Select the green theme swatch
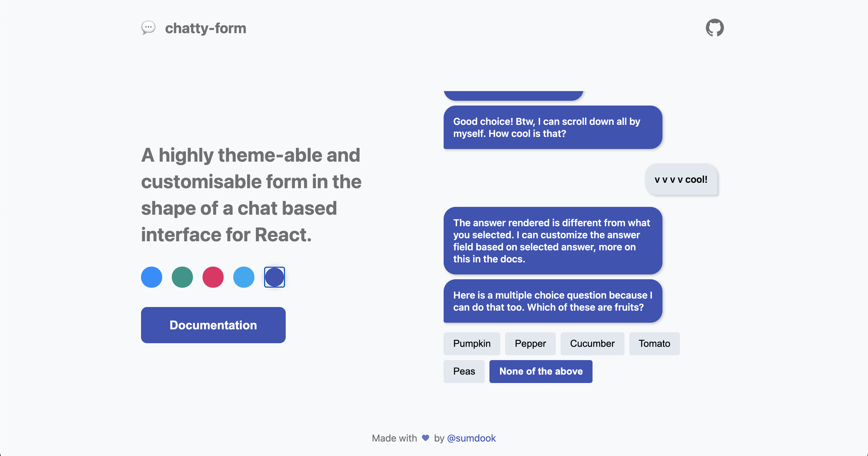868x456 pixels. point(182,277)
